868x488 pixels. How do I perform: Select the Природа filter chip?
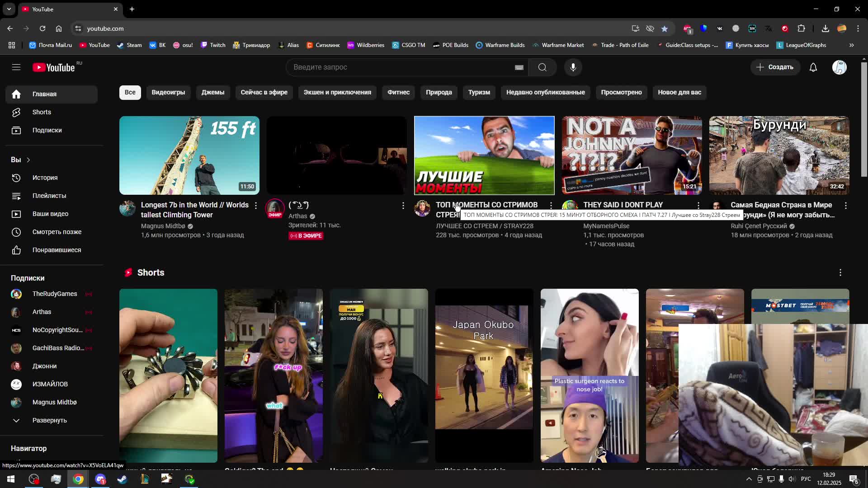pyautogui.click(x=439, y=92)
